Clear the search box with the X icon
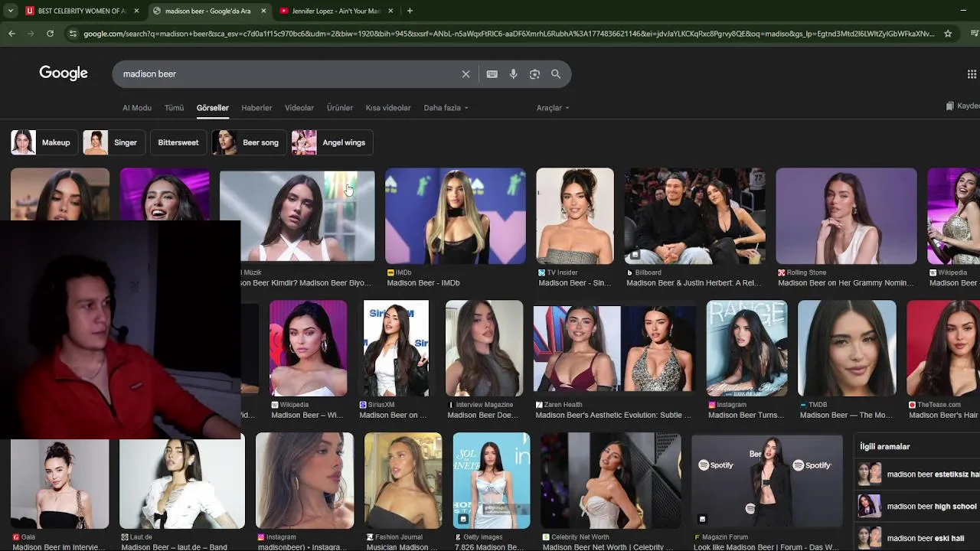Viewport: 980px width, 551px height. (x=465, y=74)
